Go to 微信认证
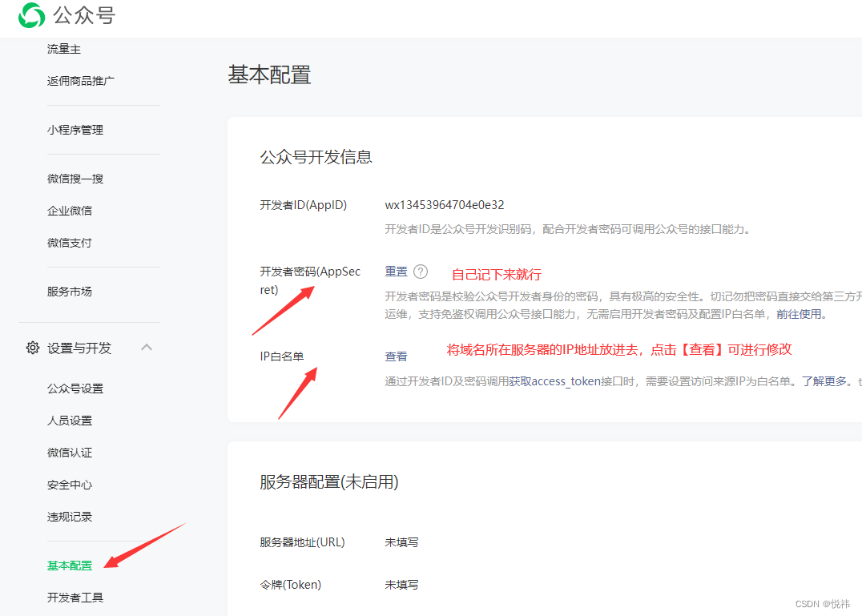The height and width of the screenshot is (616, 862). pyautogui.click(x=70, y=453)
